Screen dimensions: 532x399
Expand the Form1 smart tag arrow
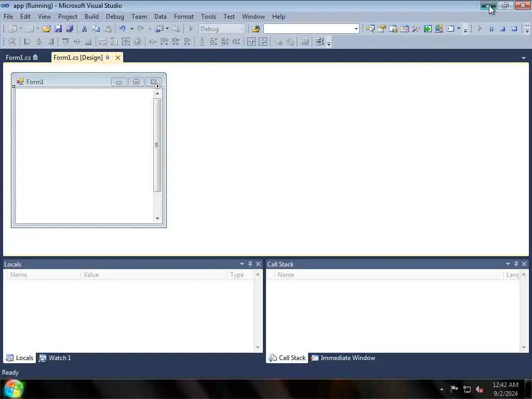pos(157,86)
